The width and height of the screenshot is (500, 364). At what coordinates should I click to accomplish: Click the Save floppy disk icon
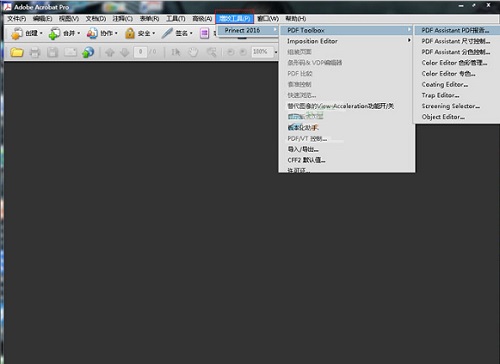click(52, 52)
